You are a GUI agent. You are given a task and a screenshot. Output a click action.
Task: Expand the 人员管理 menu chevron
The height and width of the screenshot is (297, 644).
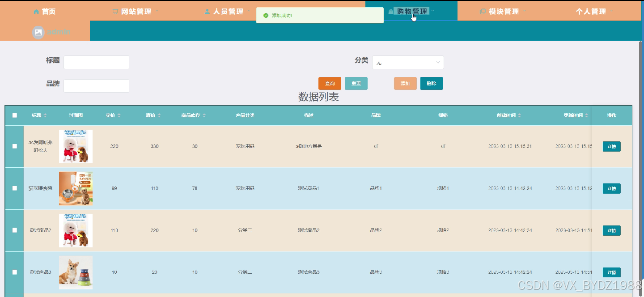(x=249, y=11)
